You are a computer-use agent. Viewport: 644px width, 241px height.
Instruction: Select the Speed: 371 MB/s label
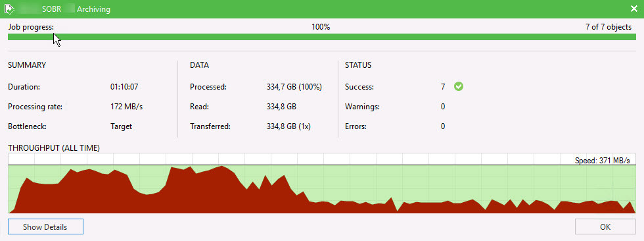pos(602,161)
